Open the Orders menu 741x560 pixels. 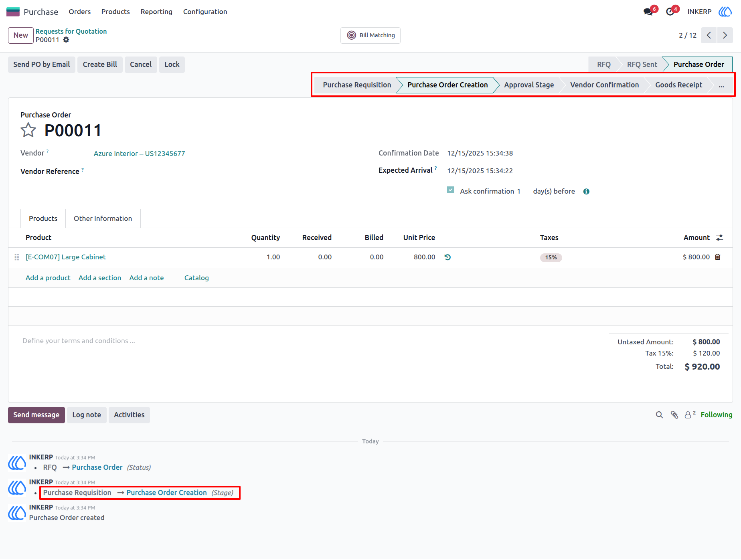(x=80, y=12)
